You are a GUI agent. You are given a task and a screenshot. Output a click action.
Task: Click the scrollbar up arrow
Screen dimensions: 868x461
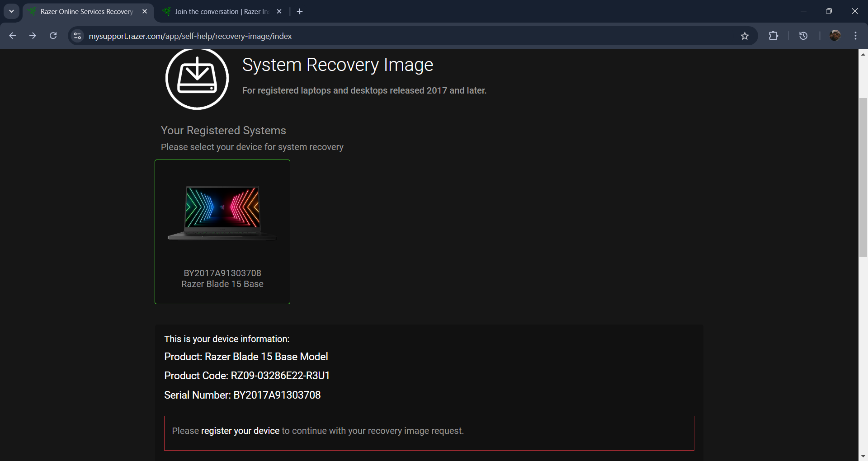863,54
